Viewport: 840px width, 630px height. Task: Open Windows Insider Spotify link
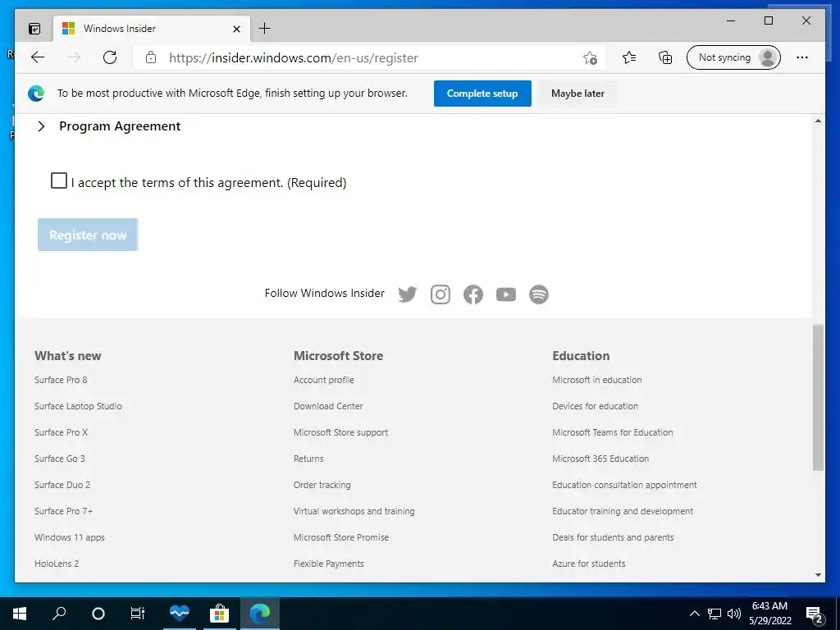[x=539, y=294]
